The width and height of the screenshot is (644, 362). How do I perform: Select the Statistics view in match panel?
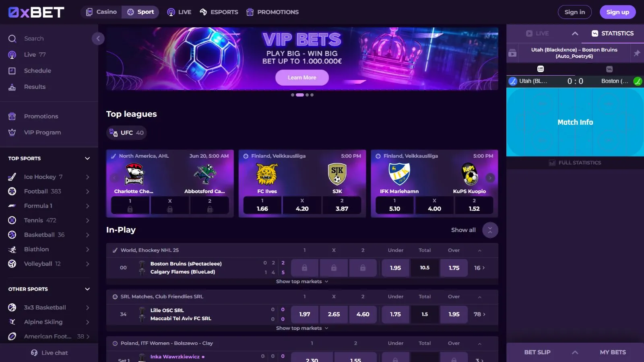613,33
